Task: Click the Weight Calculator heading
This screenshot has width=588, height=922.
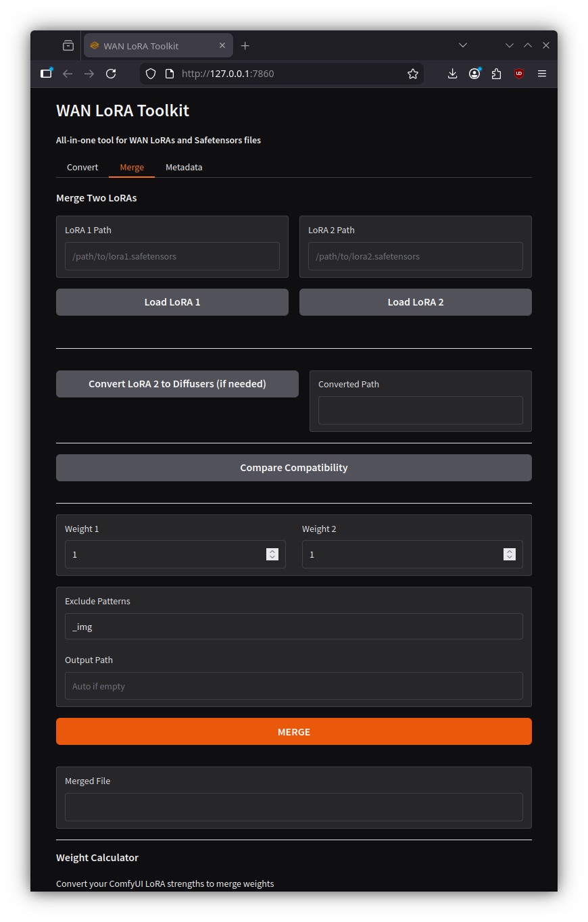Action: (97, 858)
